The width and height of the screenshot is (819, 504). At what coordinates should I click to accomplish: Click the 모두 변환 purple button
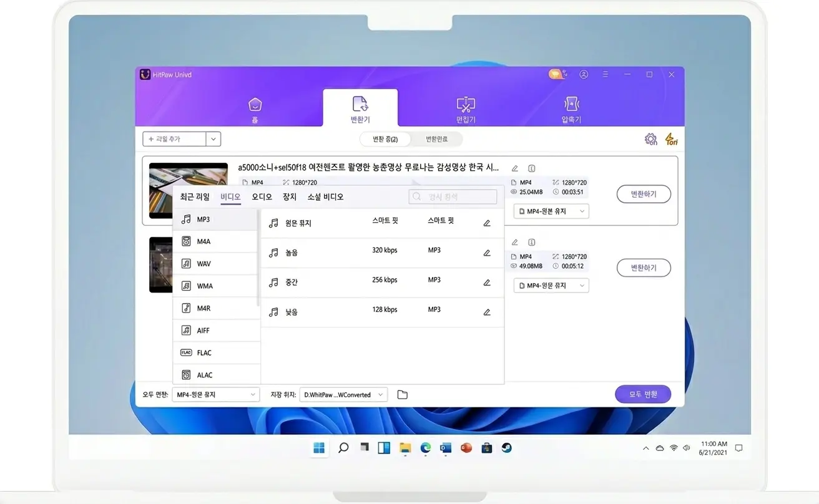pyautogui.click(x=643, y=394)
